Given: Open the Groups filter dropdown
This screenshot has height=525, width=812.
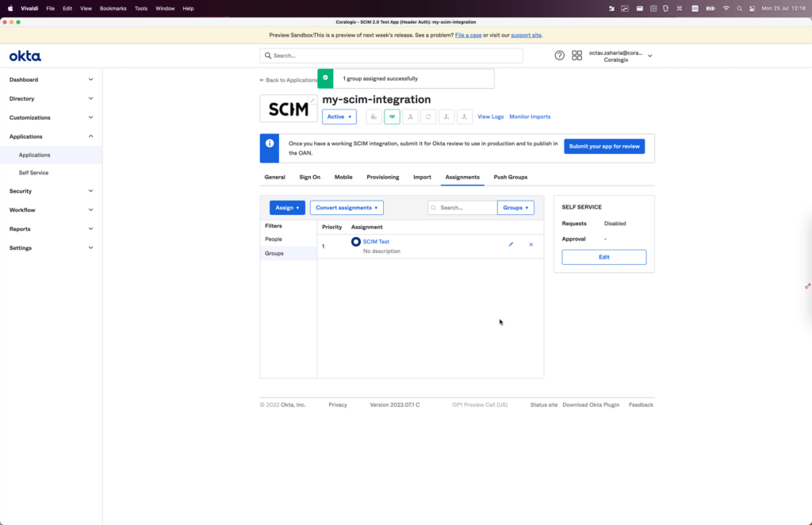Looking at the screenshot, I should point(515,208).
